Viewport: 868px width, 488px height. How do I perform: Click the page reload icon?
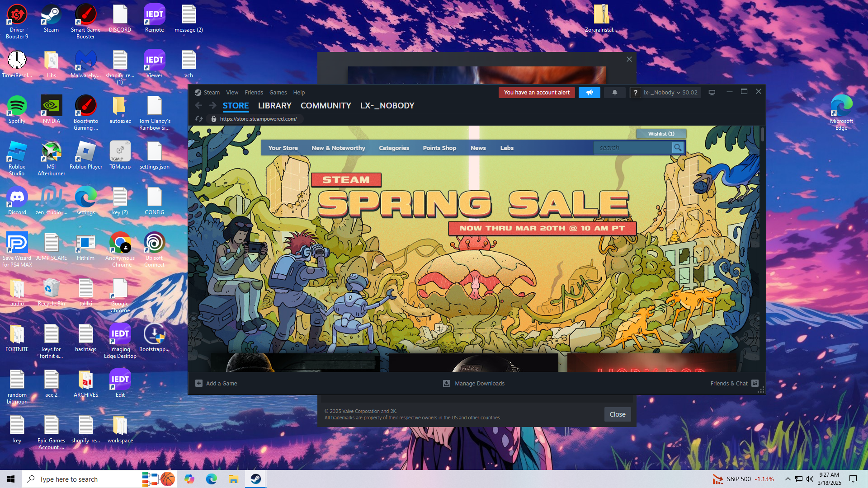tap(198, 119)
